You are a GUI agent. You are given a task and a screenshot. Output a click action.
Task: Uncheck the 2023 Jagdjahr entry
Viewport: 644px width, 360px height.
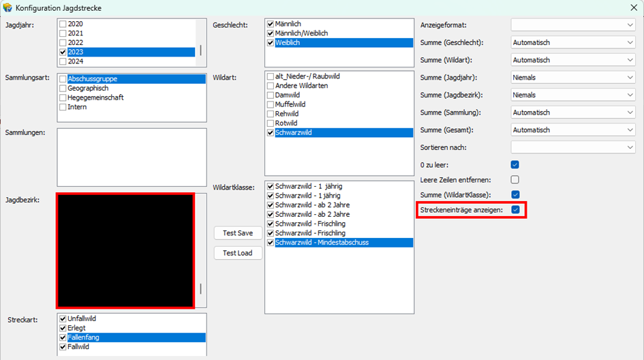click(x=63, y=52)
